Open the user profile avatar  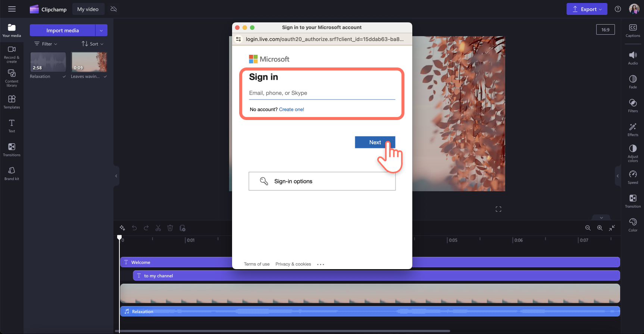[x=634, y=9]
